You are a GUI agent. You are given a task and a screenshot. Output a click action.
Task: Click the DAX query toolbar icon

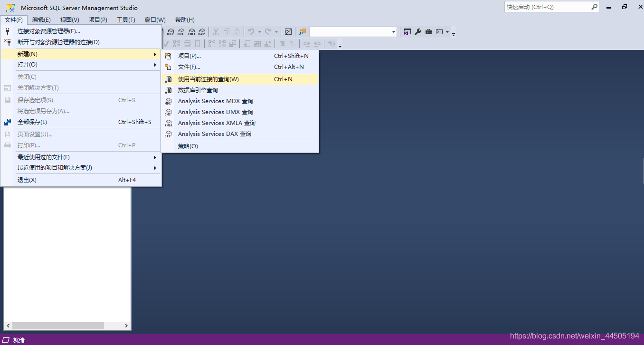[x=202, y=32]
